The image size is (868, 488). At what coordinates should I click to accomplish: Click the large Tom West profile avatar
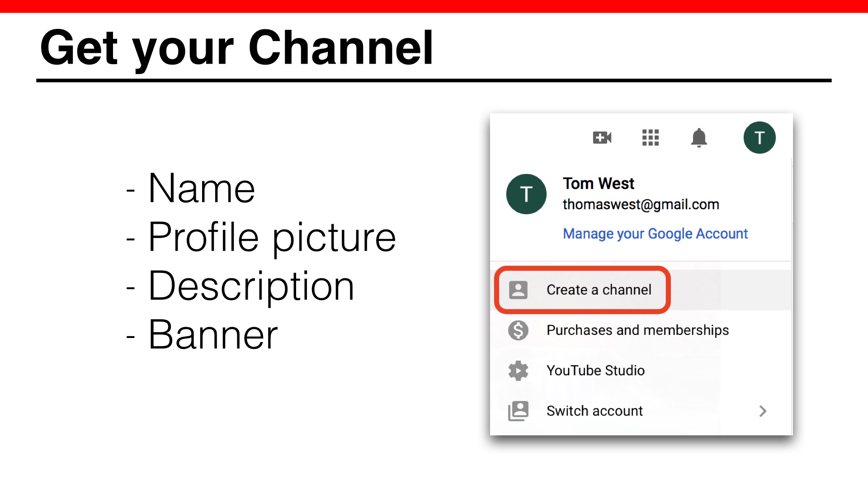526,194
